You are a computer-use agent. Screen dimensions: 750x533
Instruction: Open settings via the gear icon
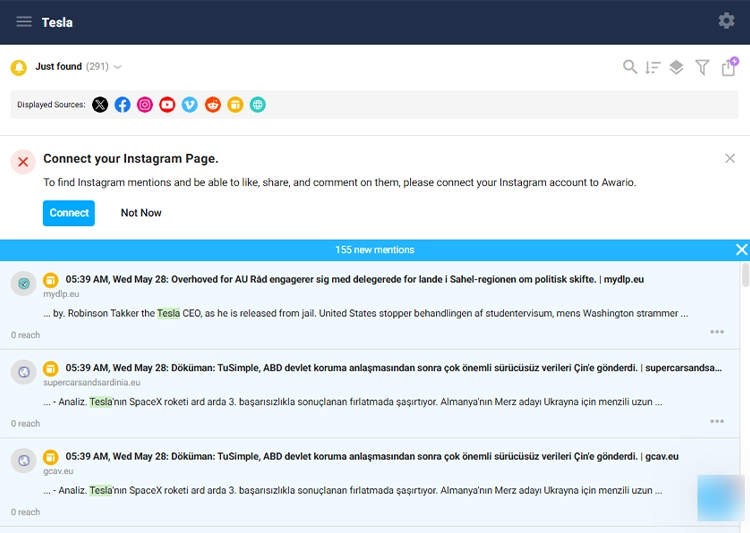(726, 21)
